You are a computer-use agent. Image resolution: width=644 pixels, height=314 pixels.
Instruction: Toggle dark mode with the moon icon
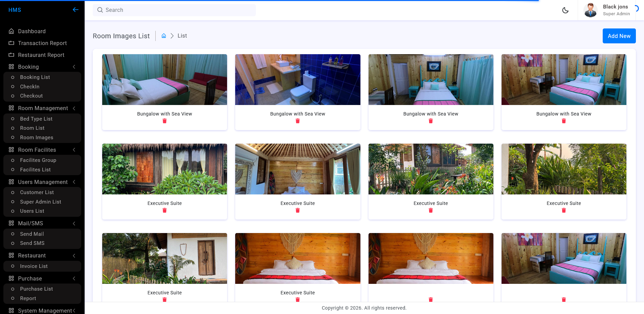(x=565, y=10)
